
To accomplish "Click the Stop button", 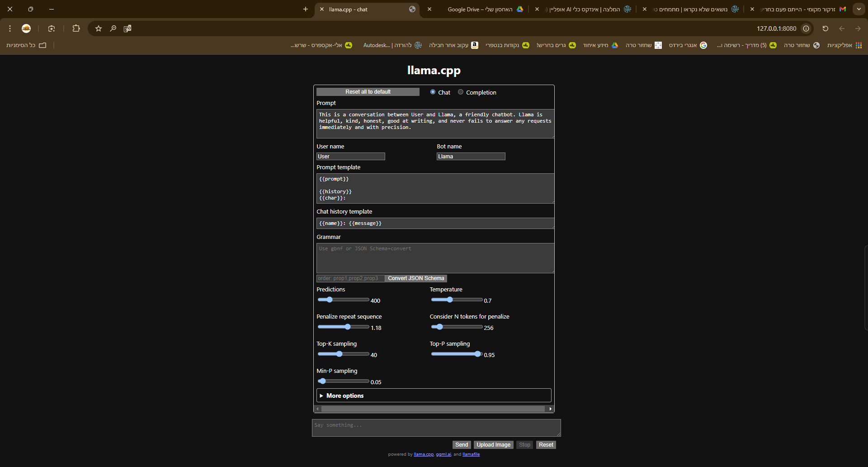I will (x=524, y=445).
